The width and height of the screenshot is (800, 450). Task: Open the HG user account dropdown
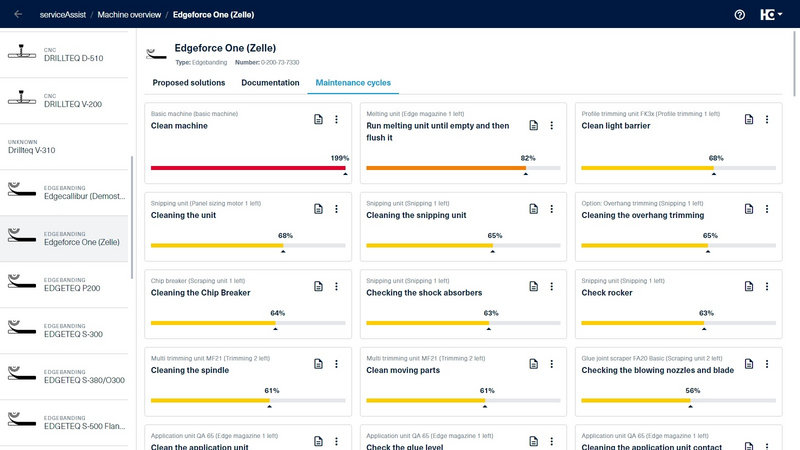(x=770, y=15)
